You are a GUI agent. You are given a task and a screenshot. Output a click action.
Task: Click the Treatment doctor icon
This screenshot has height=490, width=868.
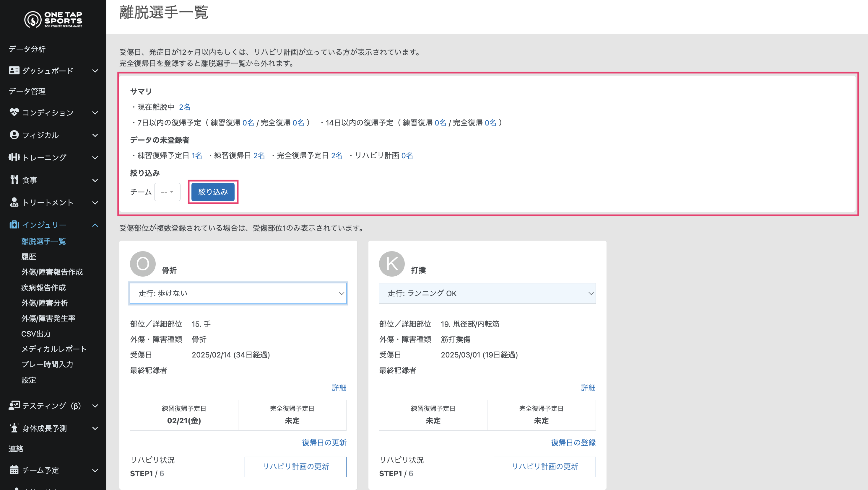tap(14, 202)
